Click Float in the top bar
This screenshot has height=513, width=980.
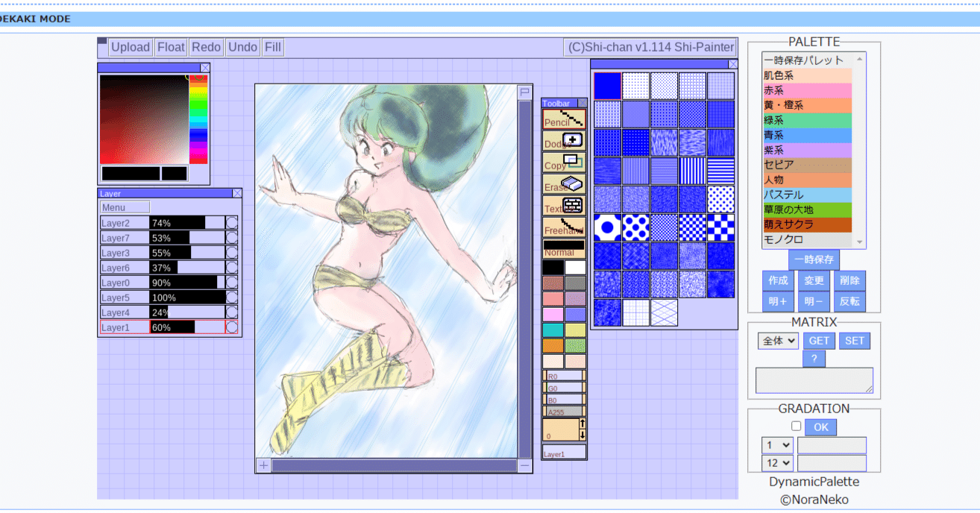click(171, 47)
